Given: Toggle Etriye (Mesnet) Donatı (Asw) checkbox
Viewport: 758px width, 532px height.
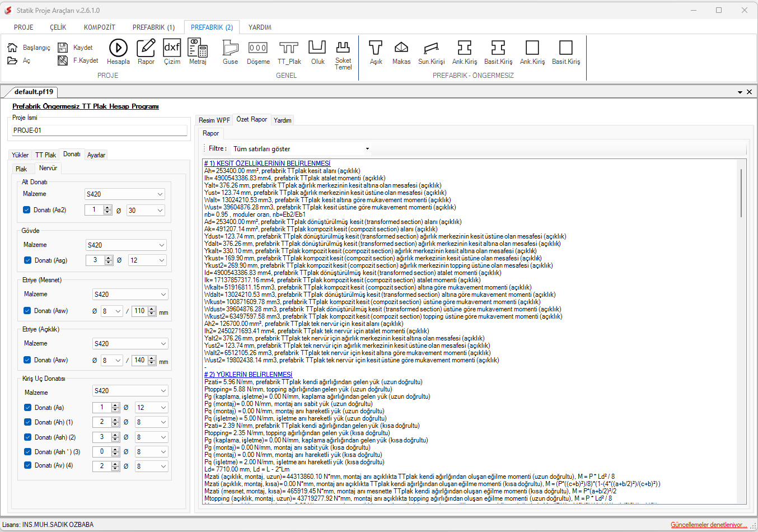Looking at the screenshot, I should tap(27, 311).
